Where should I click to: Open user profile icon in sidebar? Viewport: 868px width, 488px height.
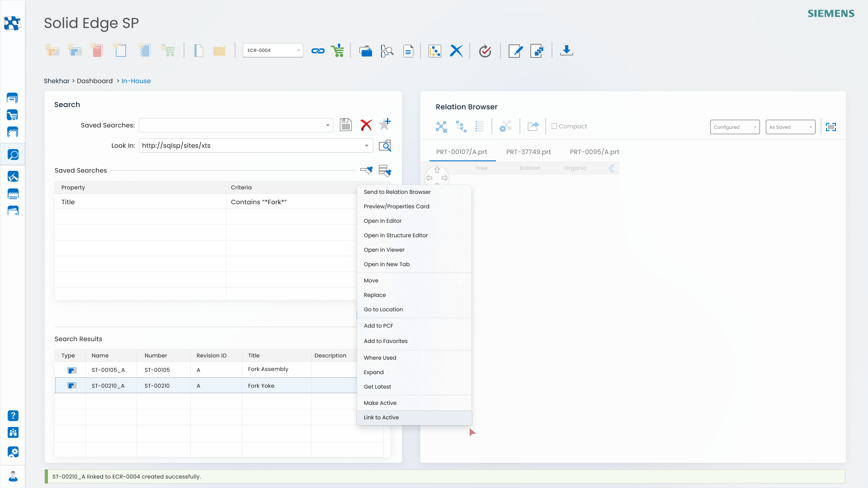coord(13,476)
